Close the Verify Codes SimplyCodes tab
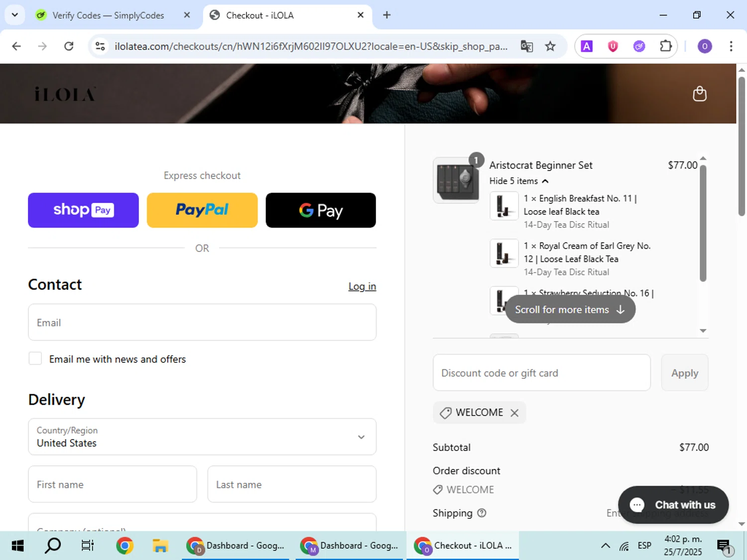This screenshot has height=560, width=747. pos(187,15)
